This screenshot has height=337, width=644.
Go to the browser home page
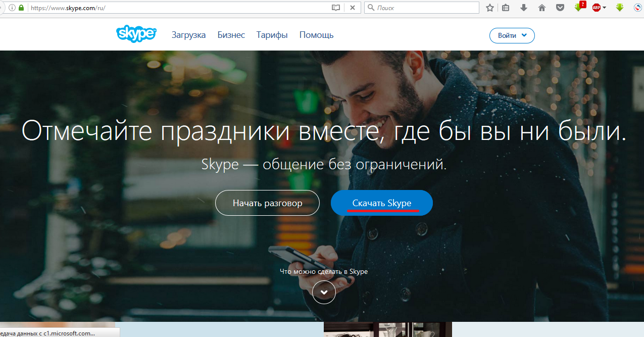click(x=542, y=8)
